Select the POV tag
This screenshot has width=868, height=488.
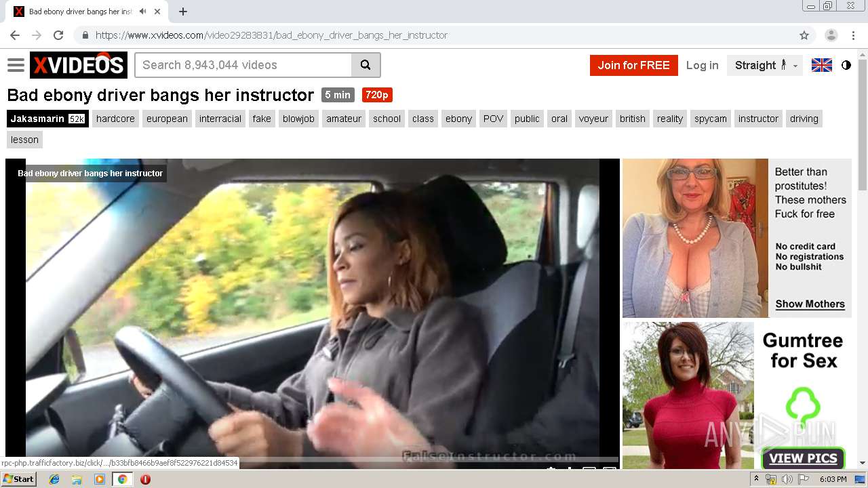[493, 119]
